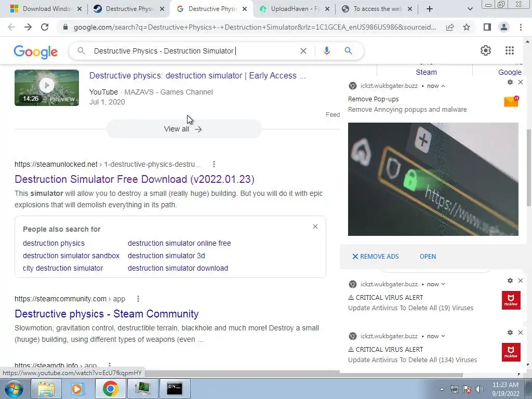532x399 pixels.
Task: Open Chrome side panel icon
Action: pyautogui.click(x=487, y=27)
